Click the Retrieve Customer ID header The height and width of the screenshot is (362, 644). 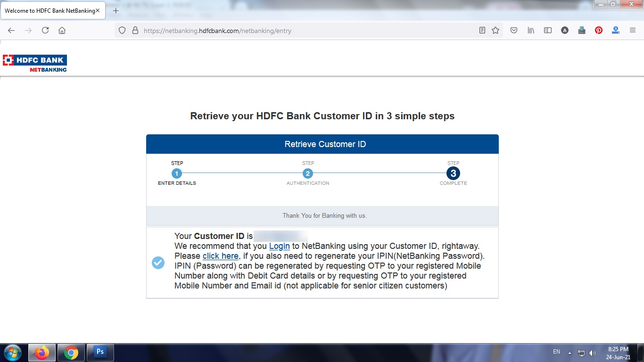point(322,144)
